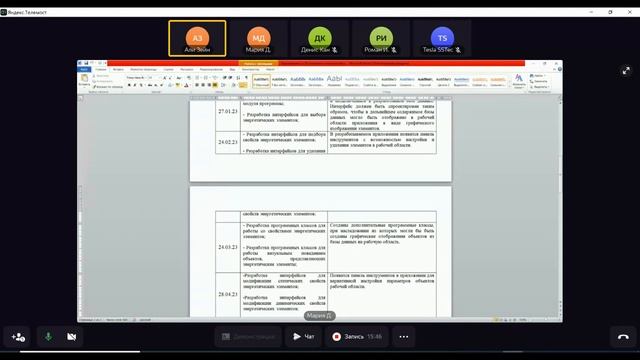
Task: Open the Конструктор table tools tab
Action: coord(251,69)
